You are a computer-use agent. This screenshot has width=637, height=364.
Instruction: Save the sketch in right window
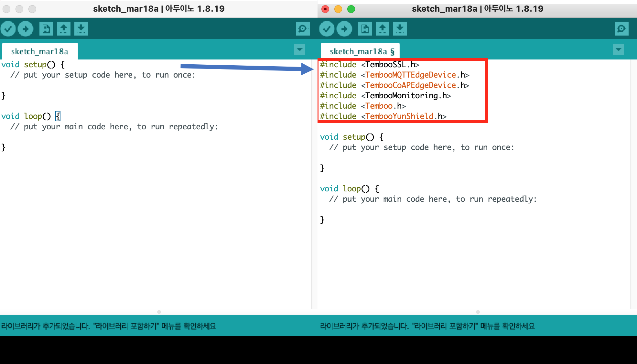(400, 29)
